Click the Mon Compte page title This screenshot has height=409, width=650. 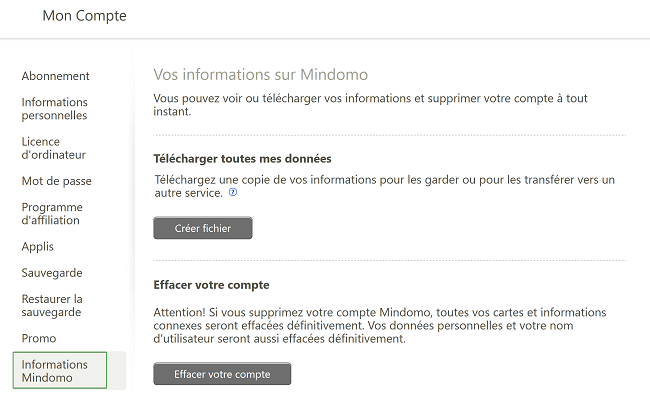coord(85,16)
